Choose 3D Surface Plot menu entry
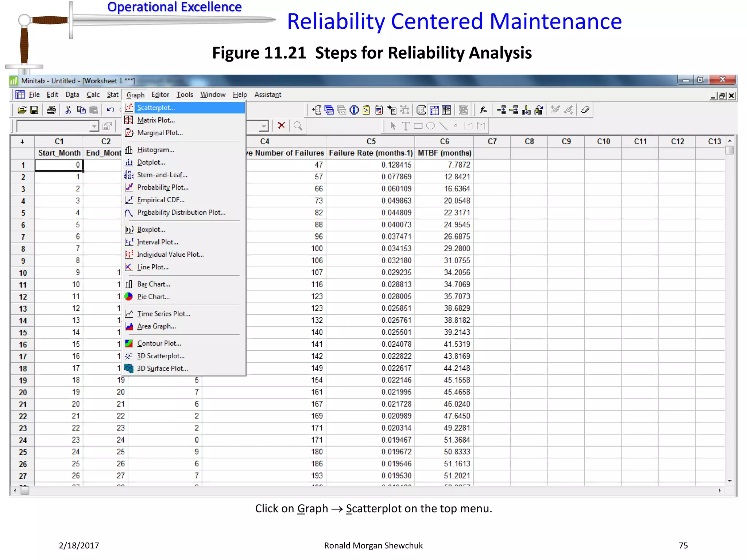Image resolution: width=747 pixels, height=560 pixels. (x=184, y=369)
